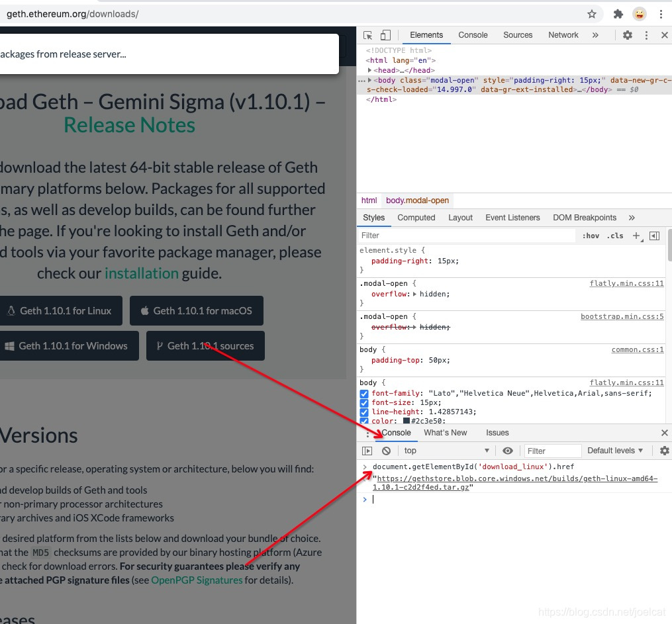Open DevTools settings gear

pyautogui.click(x=628, y=35)
